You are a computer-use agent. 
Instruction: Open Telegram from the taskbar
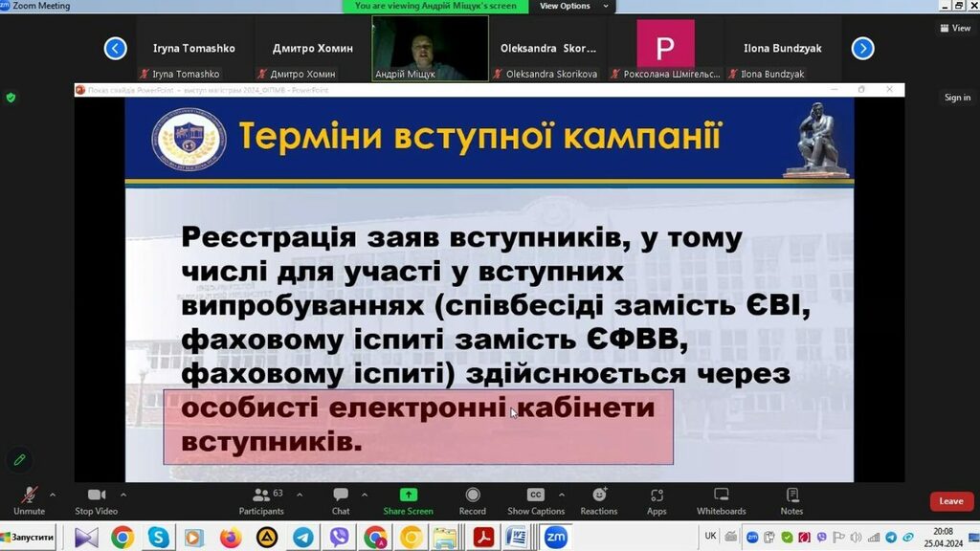click(303, 538)
